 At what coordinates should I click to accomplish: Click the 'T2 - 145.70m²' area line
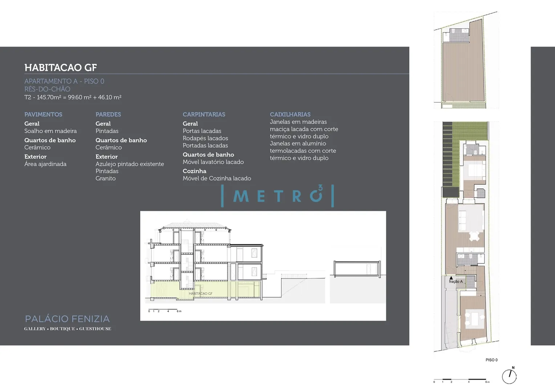click(73, 97)
